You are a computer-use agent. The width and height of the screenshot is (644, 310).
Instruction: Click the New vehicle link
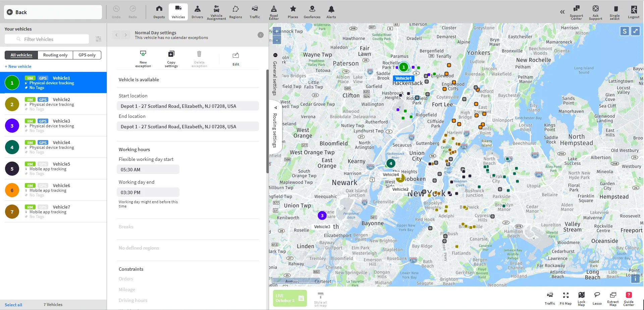point(18,66)
